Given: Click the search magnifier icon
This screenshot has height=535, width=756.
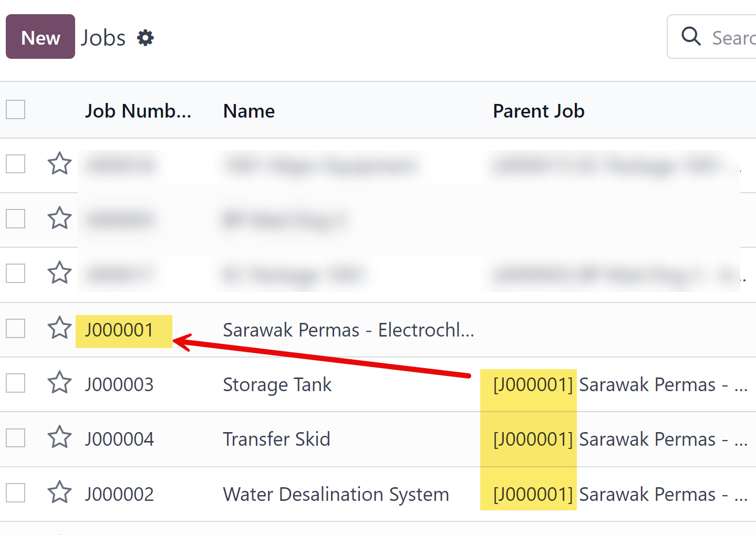Looking at the screenshot, I should coord(691,37).
